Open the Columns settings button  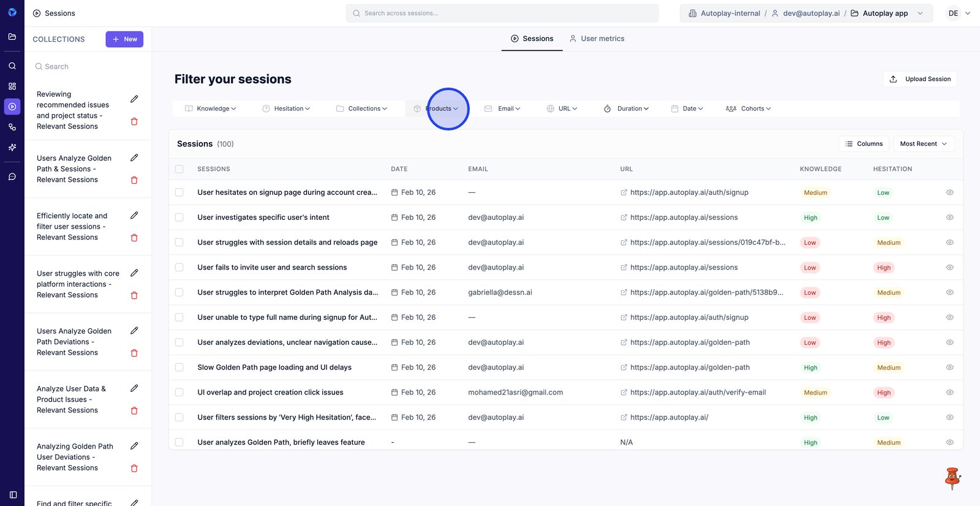click(x=864, y=144)
